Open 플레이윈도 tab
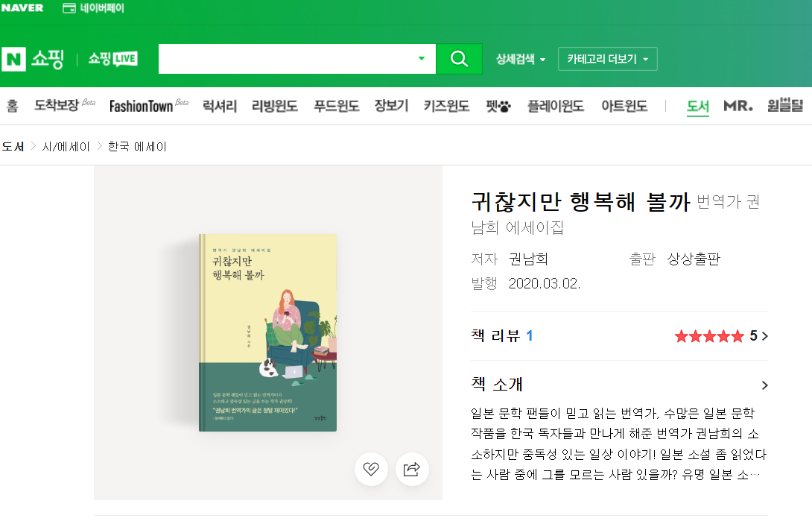The width and height of the screenshot is (812, 524). 556,107
